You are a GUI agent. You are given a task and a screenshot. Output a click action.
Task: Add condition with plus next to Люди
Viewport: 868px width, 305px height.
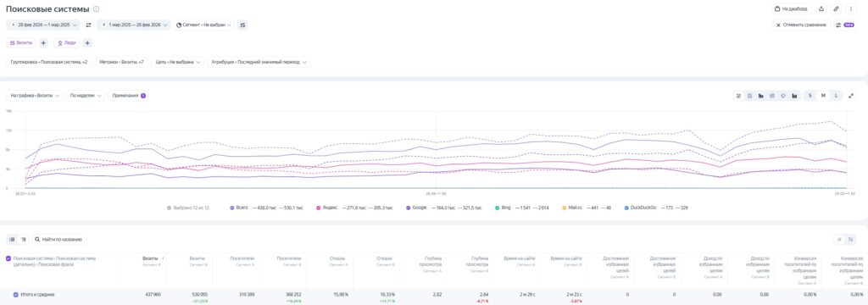[87, 42]
